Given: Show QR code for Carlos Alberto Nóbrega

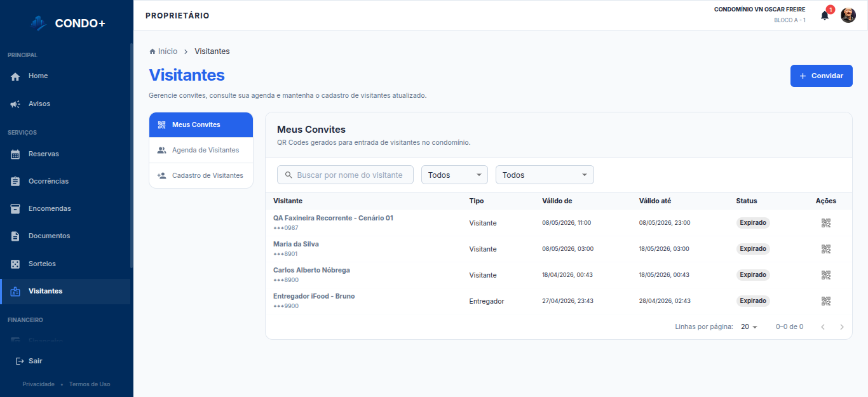Looking at the screenshot, I should (x=826, y=275).
